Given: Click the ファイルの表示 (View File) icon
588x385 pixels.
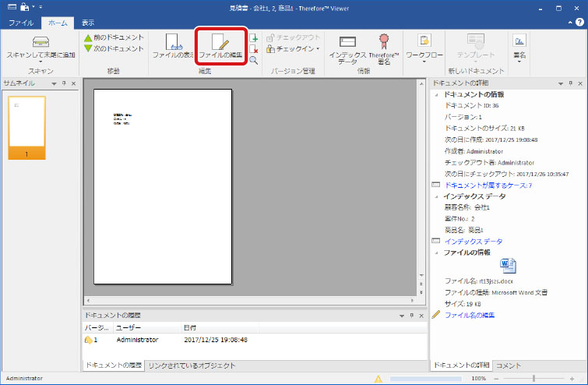Looking at the screenshot, I should point(174,45).
